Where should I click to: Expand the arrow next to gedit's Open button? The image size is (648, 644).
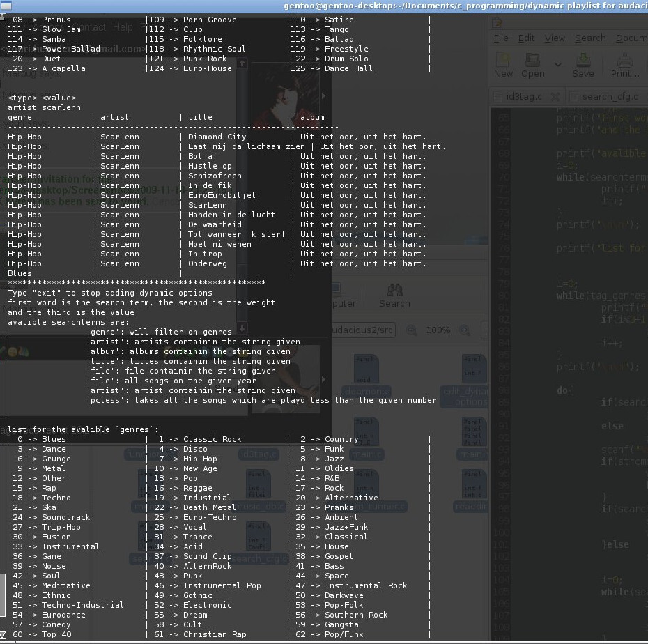click(x=558, y=65)
